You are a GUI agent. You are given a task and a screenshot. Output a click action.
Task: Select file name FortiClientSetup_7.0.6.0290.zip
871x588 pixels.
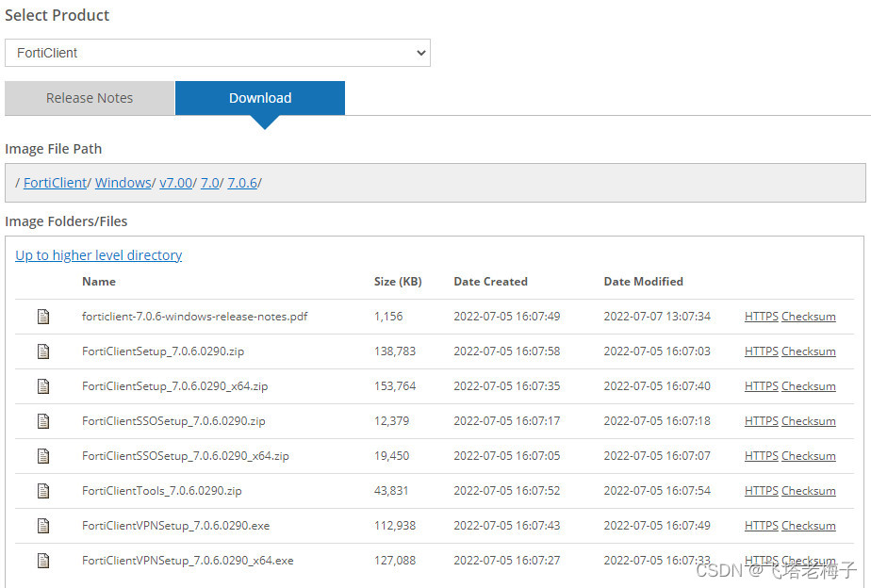coord(163,351)
